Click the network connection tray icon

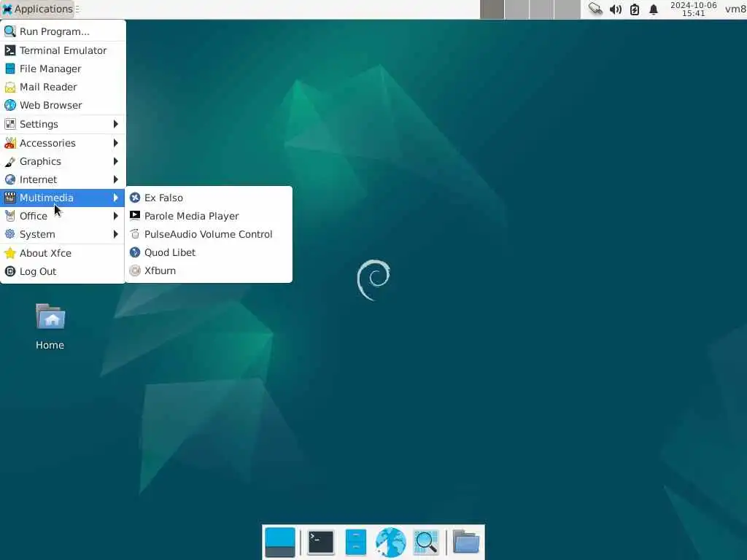(595, 9)
